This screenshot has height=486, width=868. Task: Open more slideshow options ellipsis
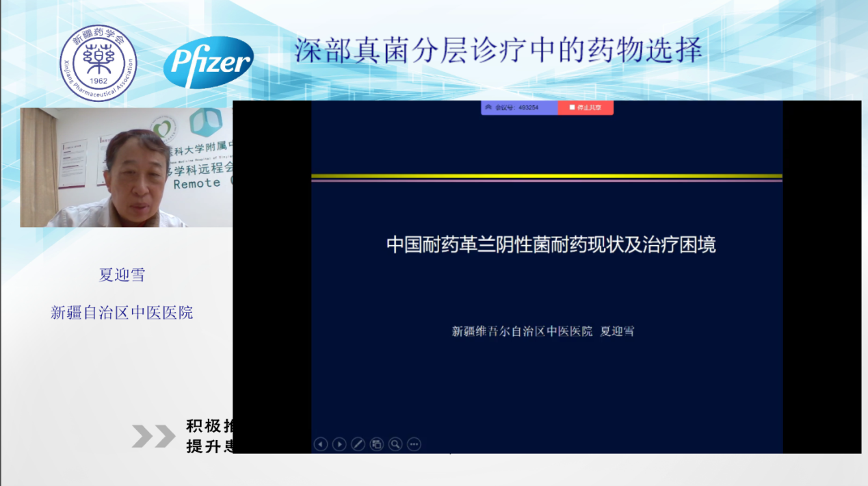tap(414, 444)
